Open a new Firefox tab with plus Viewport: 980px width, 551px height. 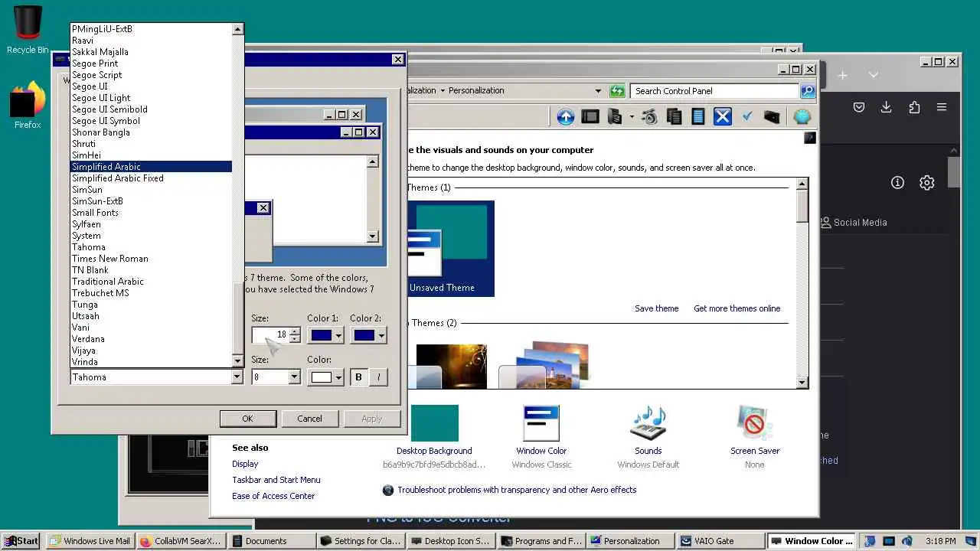(843, 75)
